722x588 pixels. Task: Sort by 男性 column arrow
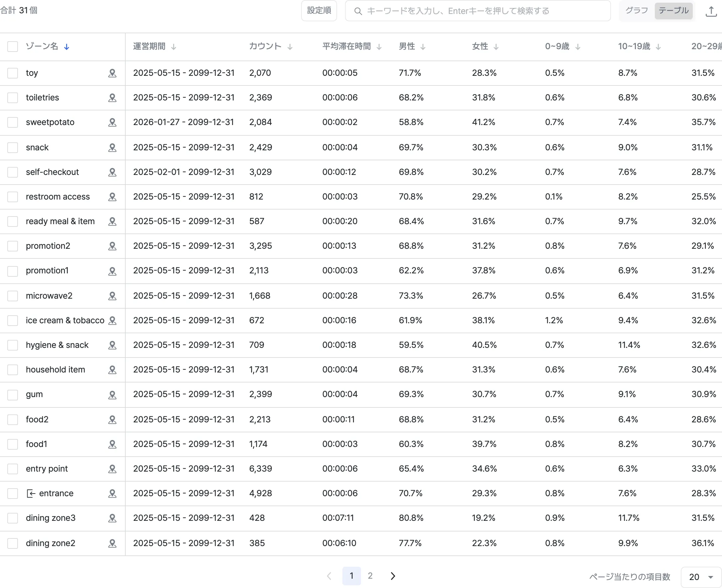point(423,47)
